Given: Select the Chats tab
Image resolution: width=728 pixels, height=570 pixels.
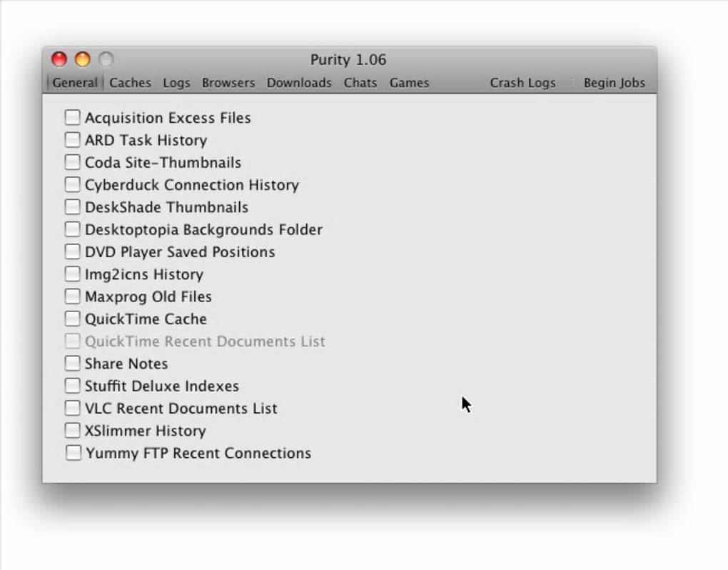Looking at the screenshot, I should pyautogui.click(x=360, y=83).
